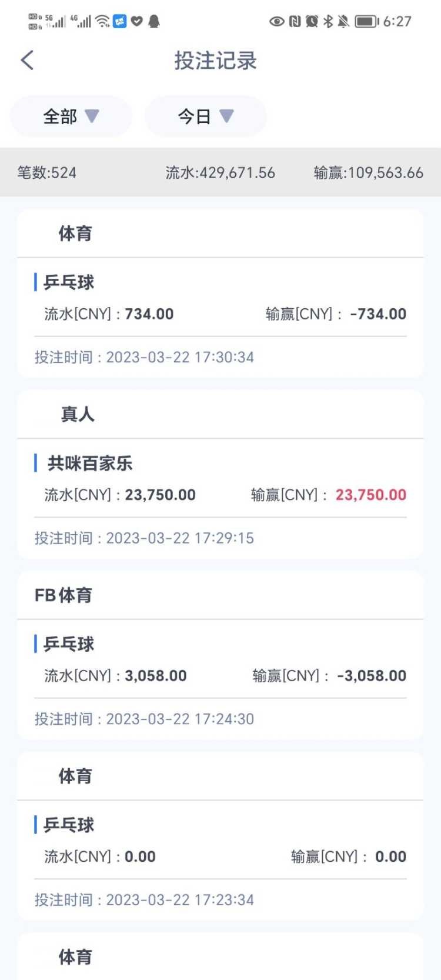Viewport: 441px width, 980px height.
Task: Expand the triangle arrow next to 今日
Action: pos(226,116)
